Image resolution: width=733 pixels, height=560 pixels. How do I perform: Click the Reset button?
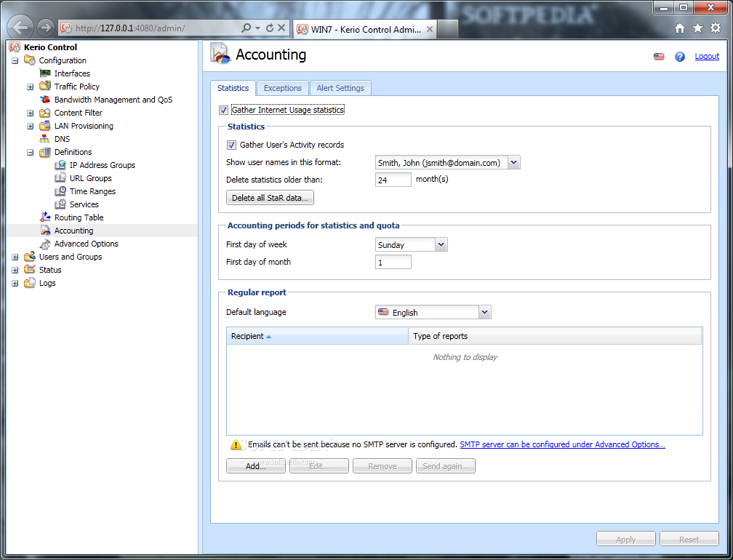689,539
